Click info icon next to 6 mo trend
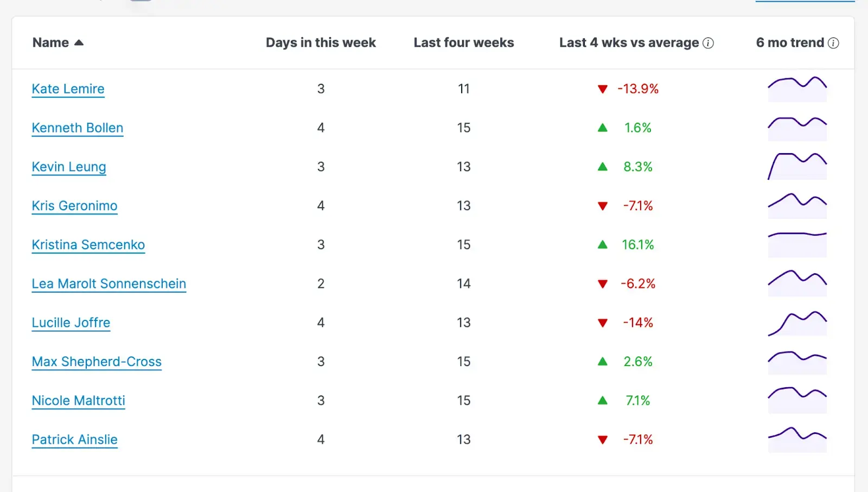 point(833,43)
